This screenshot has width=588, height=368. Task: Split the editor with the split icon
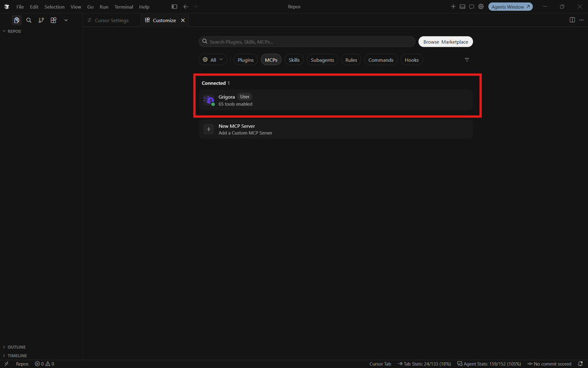(572, 20)
